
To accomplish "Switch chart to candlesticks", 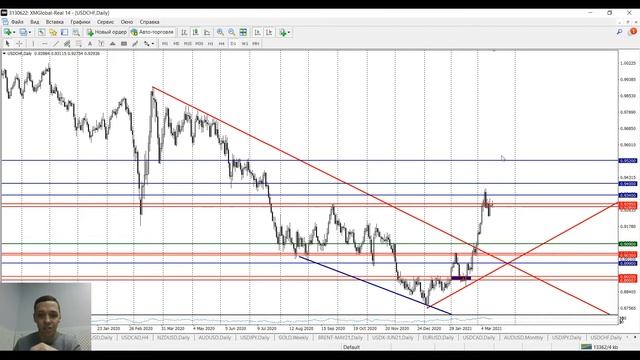I will tap(196, 32).
